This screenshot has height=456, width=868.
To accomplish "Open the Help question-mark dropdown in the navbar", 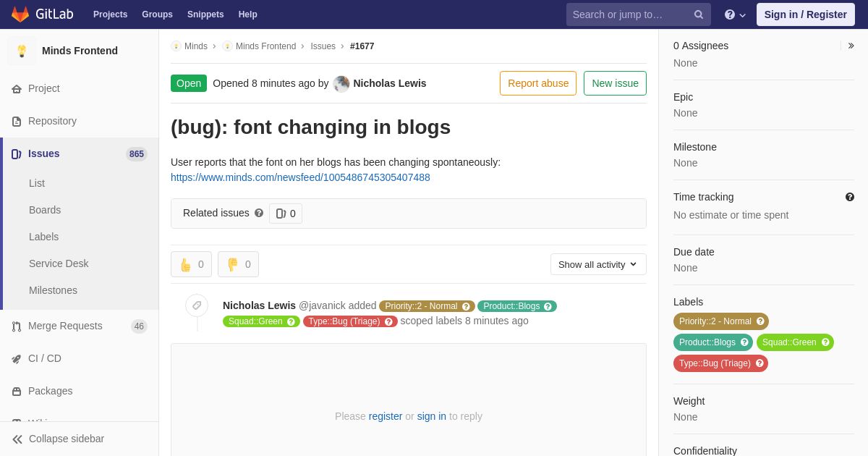I will [x=735, y=14].
